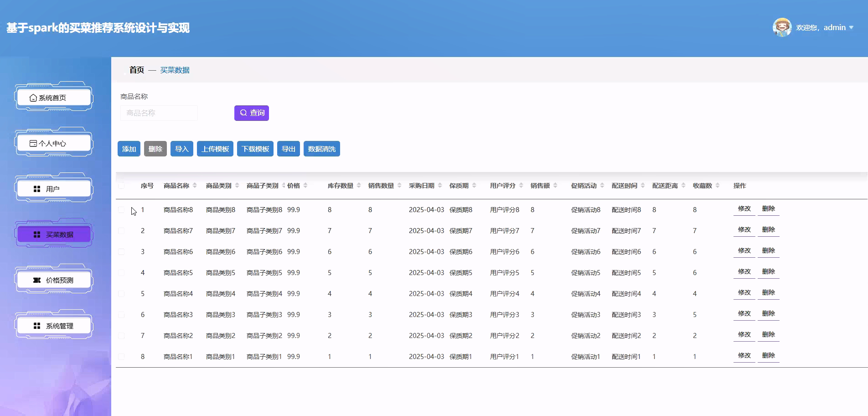868x416 pixels.
Task: Sort table by 配送时间 column arrows
Action: (x=643, y=186)
